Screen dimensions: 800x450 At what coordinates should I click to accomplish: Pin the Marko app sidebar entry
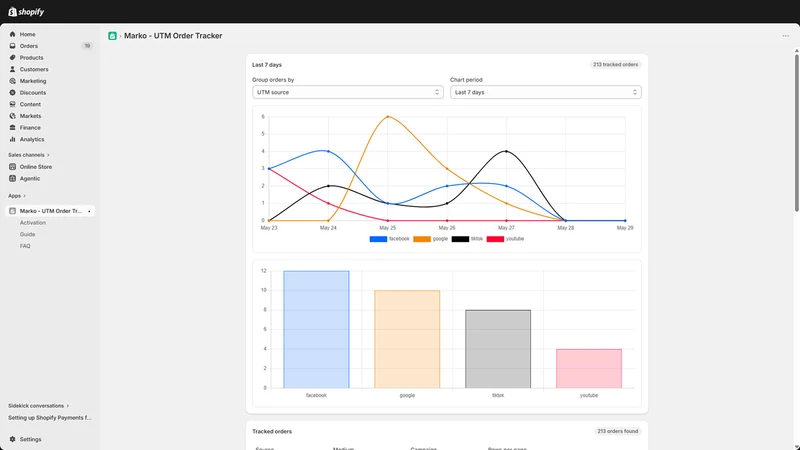click(89, 211)
